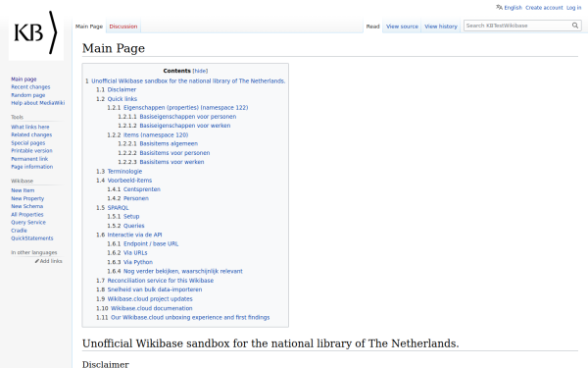Click Create account
The width and height of the screenshot is (588, 368).
(x=544, y=8)
